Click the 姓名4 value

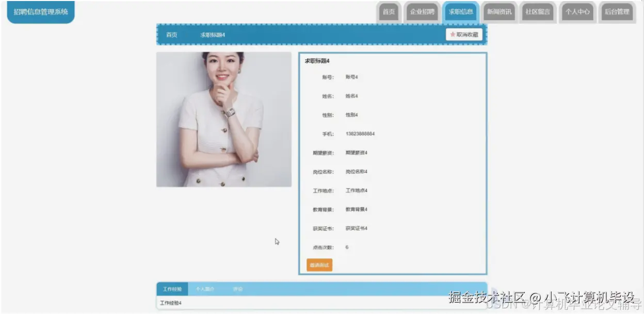[x=351, y=96]
